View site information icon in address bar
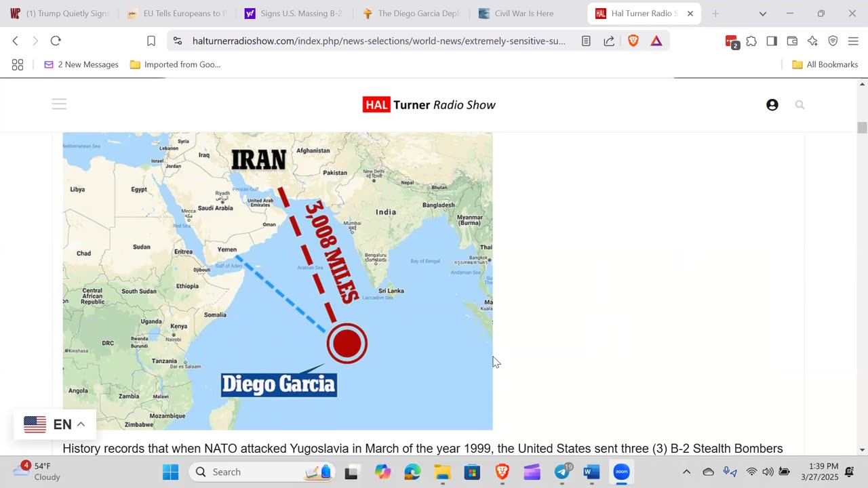This screenshot has height=488, width=868. (x=178, y=41)
